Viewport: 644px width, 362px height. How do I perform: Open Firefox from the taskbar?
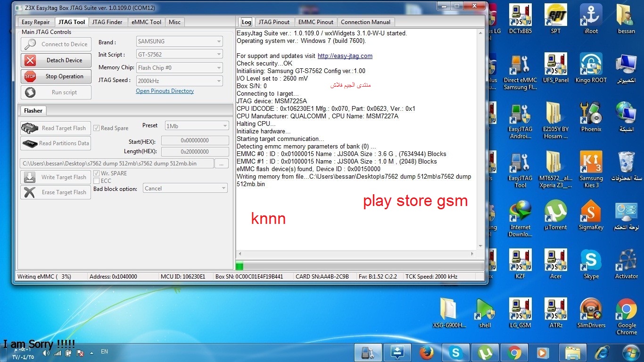point(426,353)
